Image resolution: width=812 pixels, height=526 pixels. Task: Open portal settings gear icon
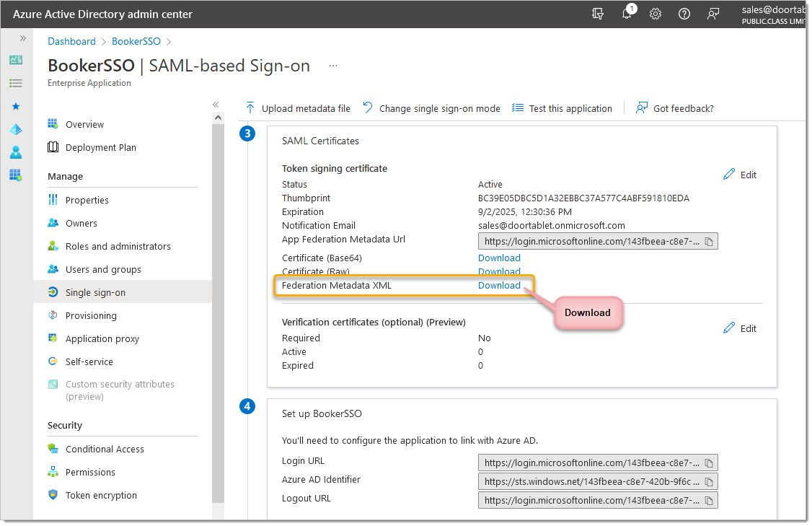[656, 14]
